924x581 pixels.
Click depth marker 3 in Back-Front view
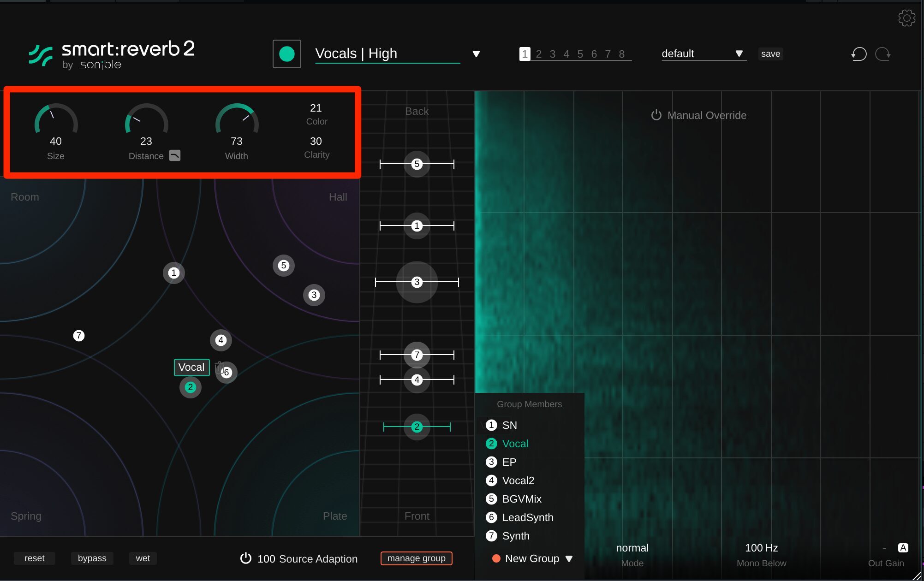pos(417,282)
